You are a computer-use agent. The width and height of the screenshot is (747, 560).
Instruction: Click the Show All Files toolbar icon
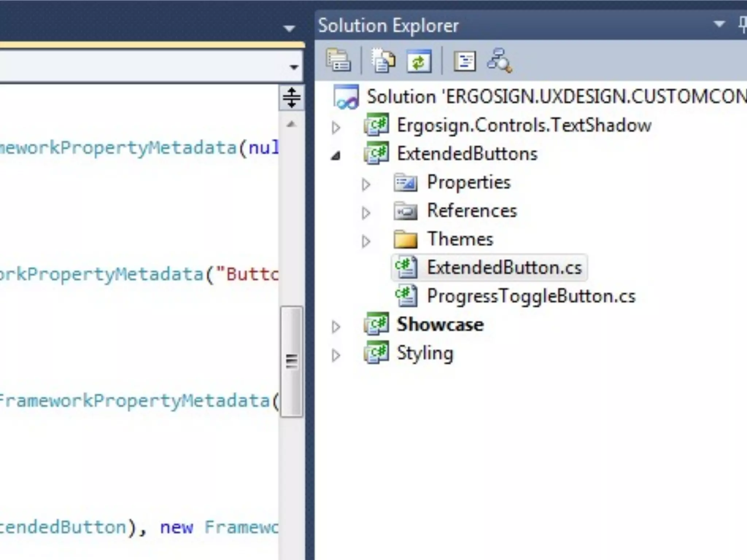(383, 61)
